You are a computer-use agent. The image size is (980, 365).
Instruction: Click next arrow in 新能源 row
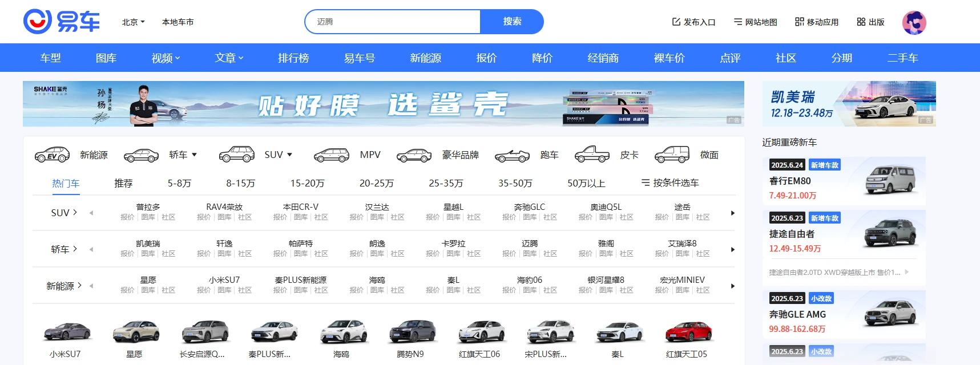click(x=732, y=286)
